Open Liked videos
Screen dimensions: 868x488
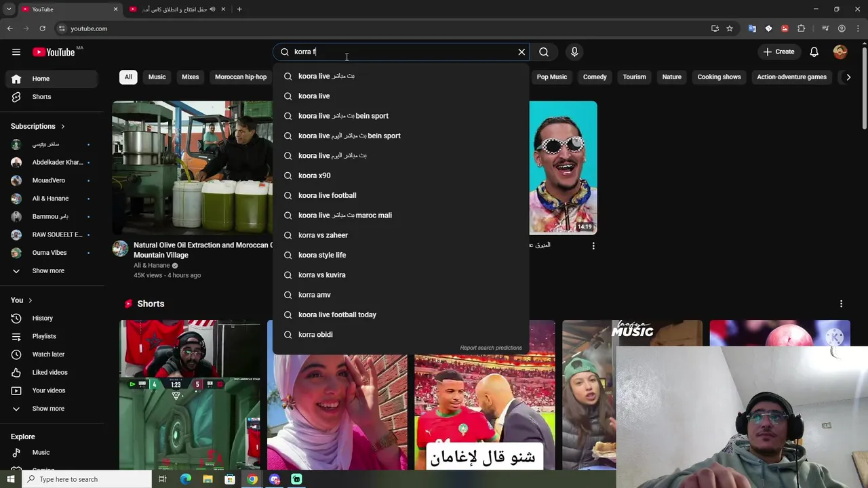pyautogui.click(x=53, y=372)
